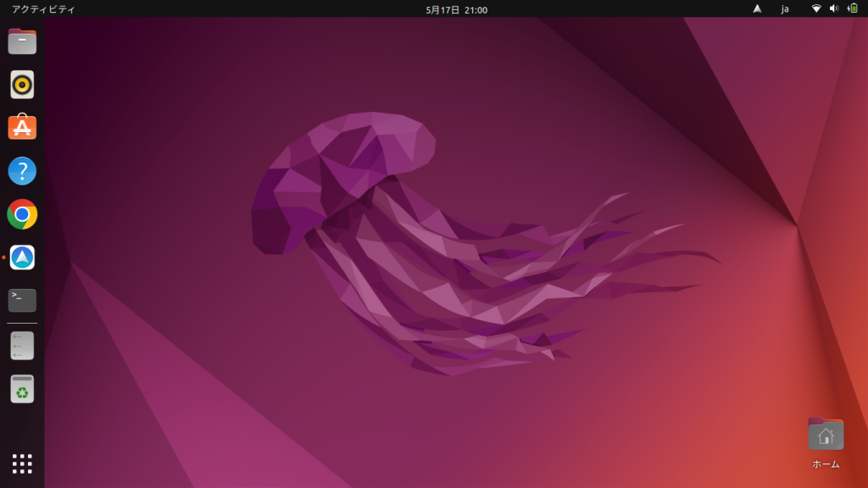Open the Trash from the dock
This screenshot has width=868, height=488.
point(22,389)
